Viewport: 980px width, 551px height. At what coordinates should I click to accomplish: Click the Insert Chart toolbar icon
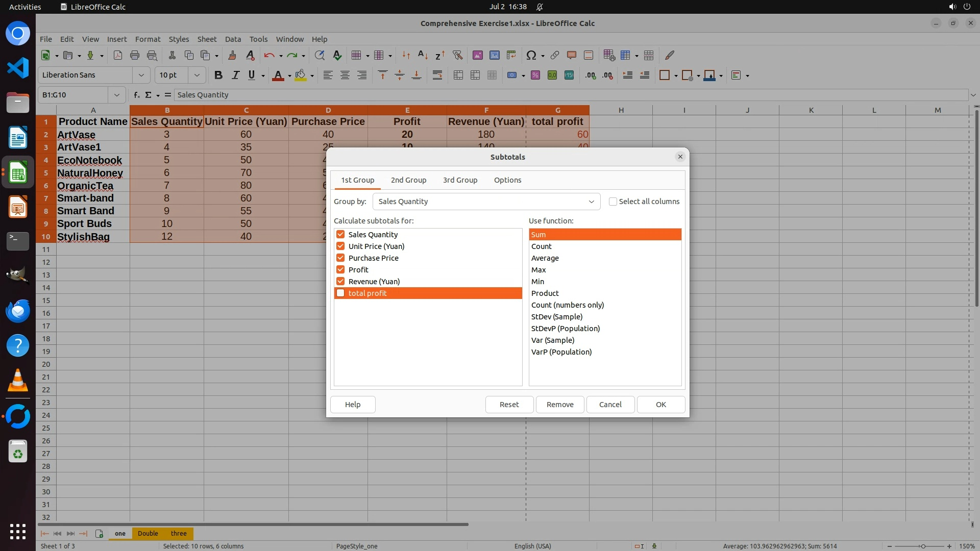coord(494,55)
